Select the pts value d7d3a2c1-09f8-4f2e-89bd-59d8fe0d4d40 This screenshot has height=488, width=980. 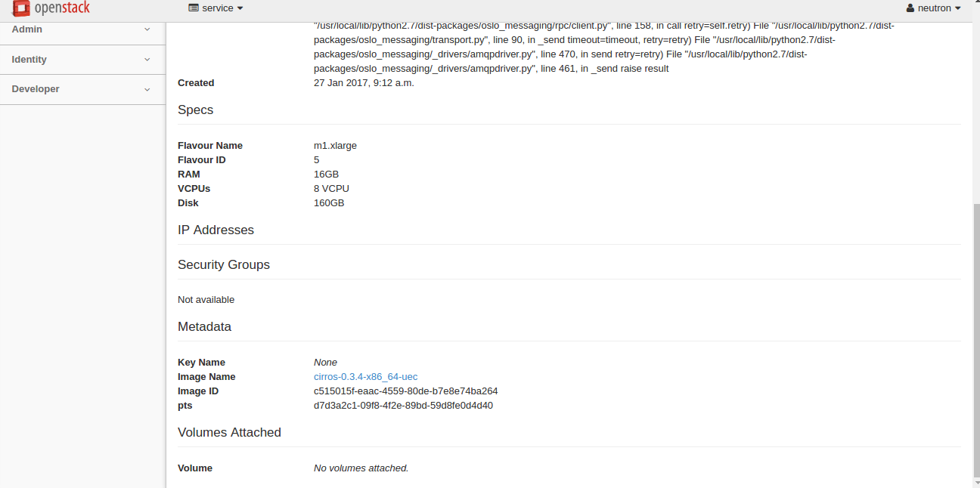pyautogui.click(x=403, y=406)
